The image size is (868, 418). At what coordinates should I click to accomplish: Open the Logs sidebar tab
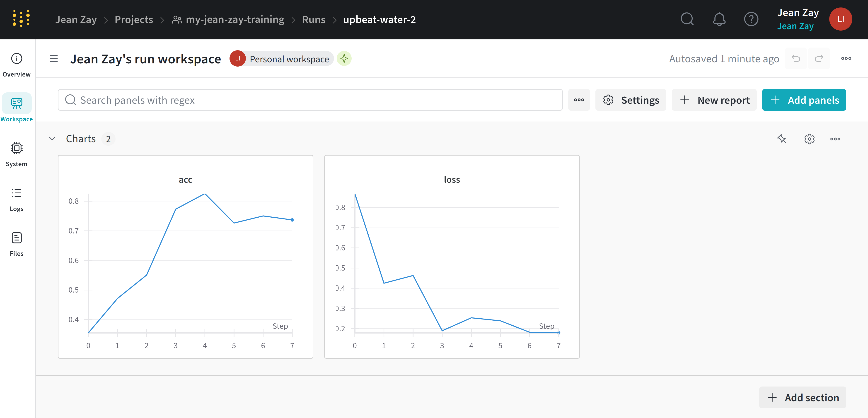coord(17,199)
